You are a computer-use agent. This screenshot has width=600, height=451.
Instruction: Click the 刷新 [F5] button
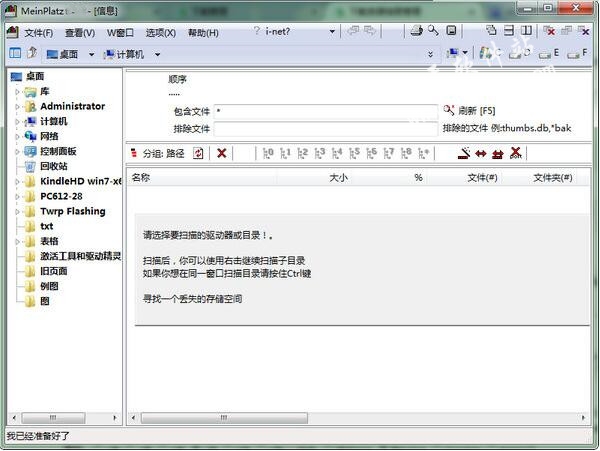[x=470, y=111]
